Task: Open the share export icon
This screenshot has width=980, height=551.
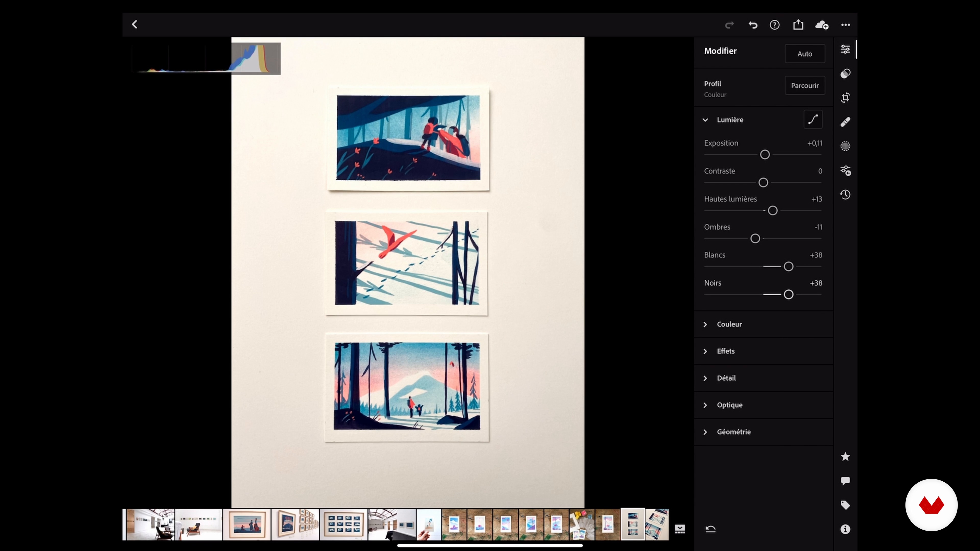Action: click(798, 25)
